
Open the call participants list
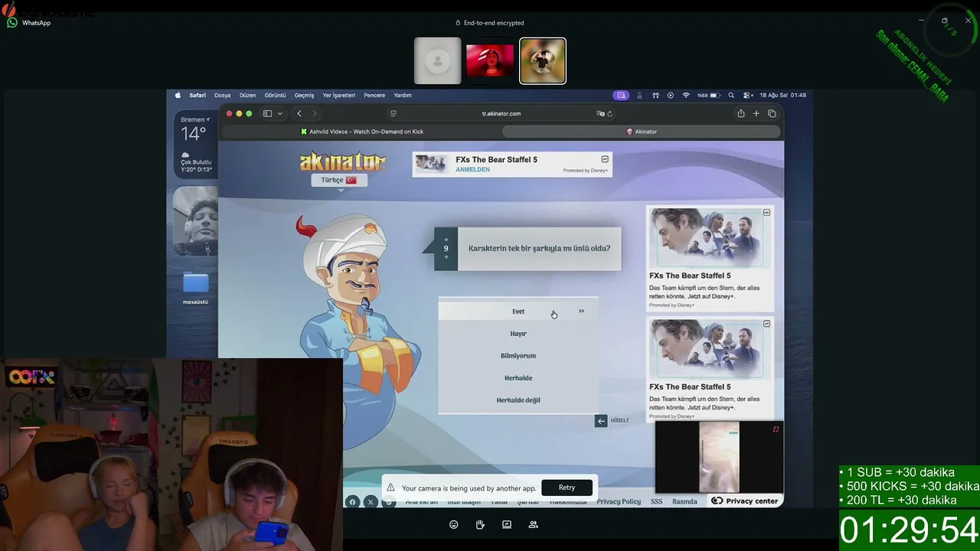533,525
